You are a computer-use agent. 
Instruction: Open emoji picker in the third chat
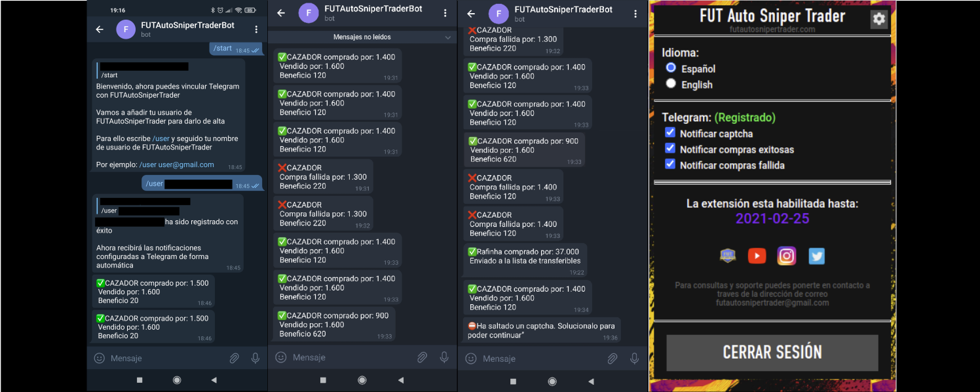[470, 359]
